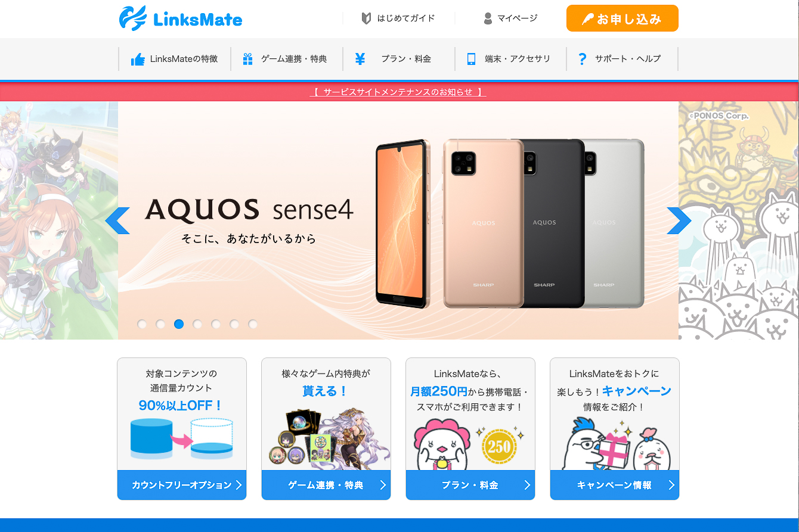Image resolution: width=799 pixels, height=532 pixels.
Task: Select the fifth carousel dot indicator
Action: coord(216,324)
